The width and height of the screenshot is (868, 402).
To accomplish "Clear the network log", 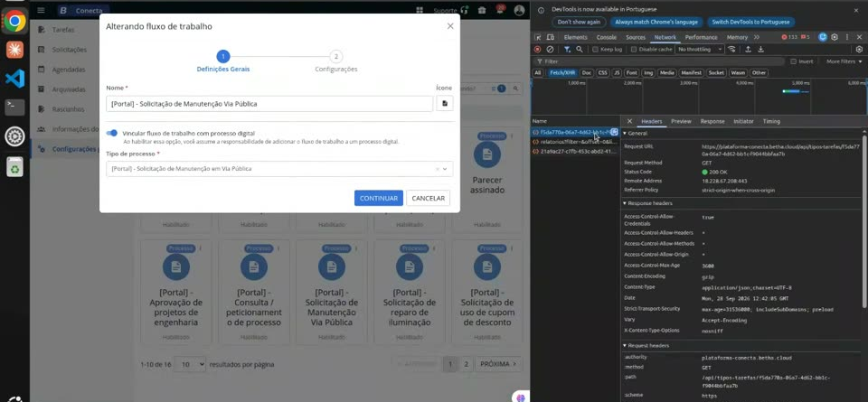I will pos(550,49).
